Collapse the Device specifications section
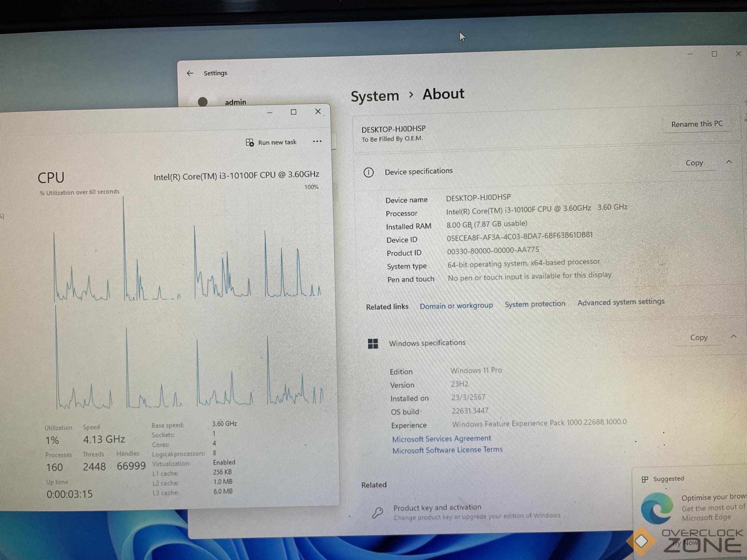Viewport: 747px width, 560px height. 729,162
